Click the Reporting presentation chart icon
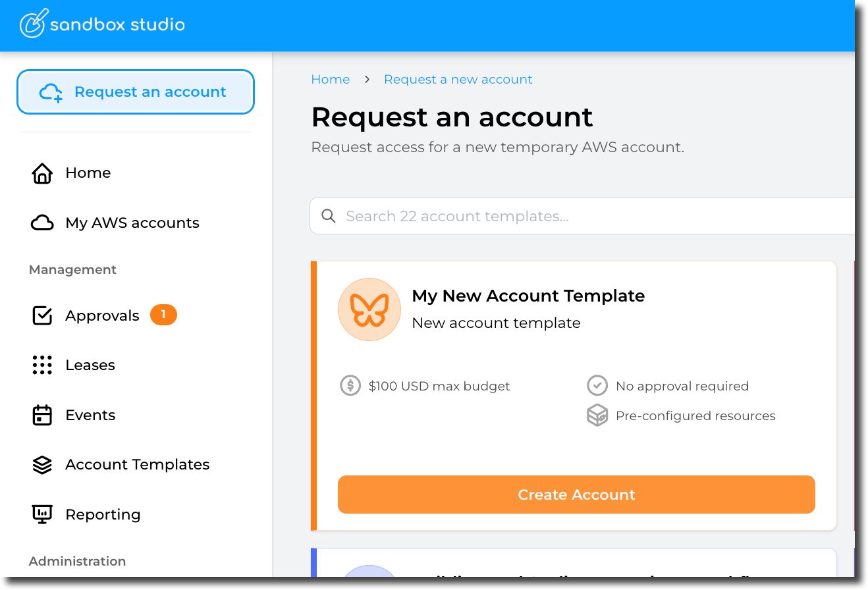The image size is (868, 590). [42, 514]
